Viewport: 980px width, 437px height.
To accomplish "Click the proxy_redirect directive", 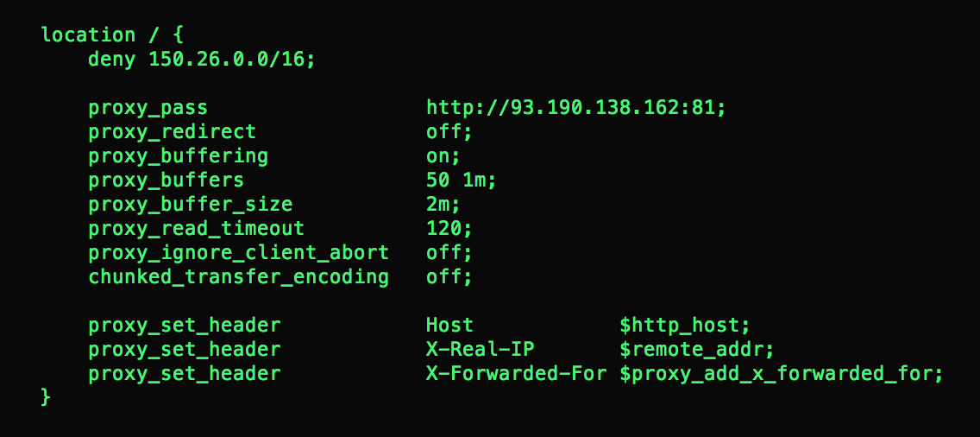I will coord(172,132).
